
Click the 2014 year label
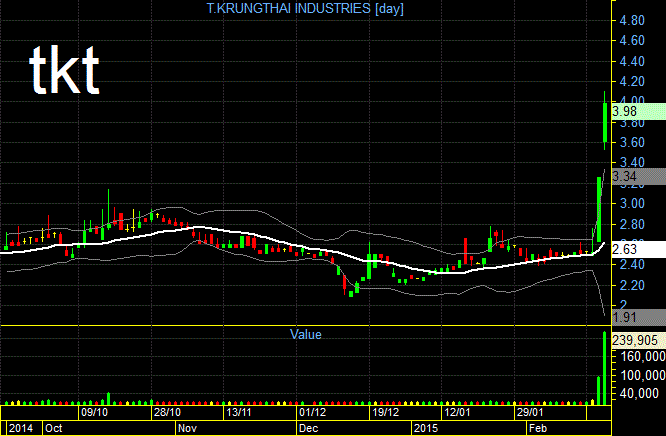click(x=21, y=428)
